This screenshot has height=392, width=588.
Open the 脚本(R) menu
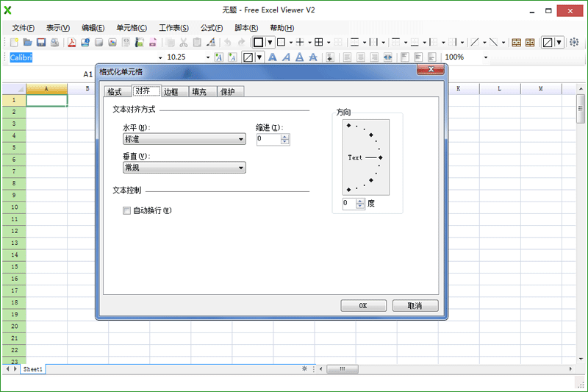pyautogui.click(x=246, y=28)
